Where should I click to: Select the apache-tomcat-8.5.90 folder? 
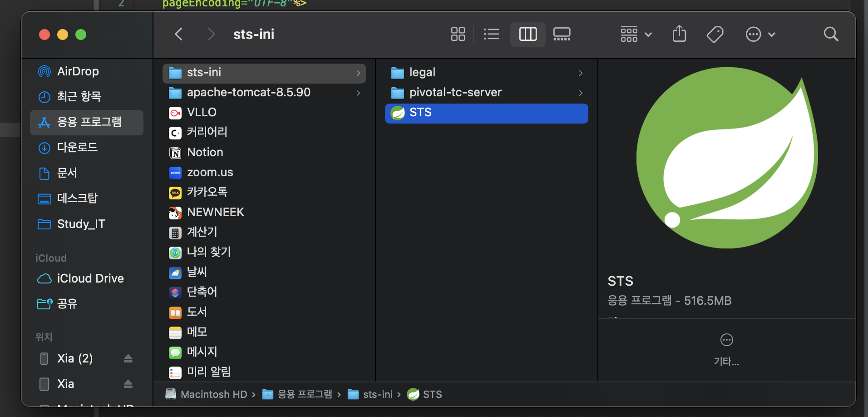click(264, 93)
